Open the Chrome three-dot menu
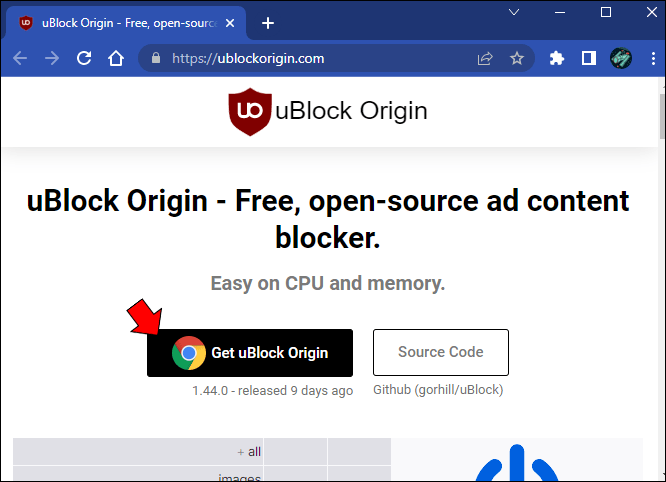 coord(653,58)
